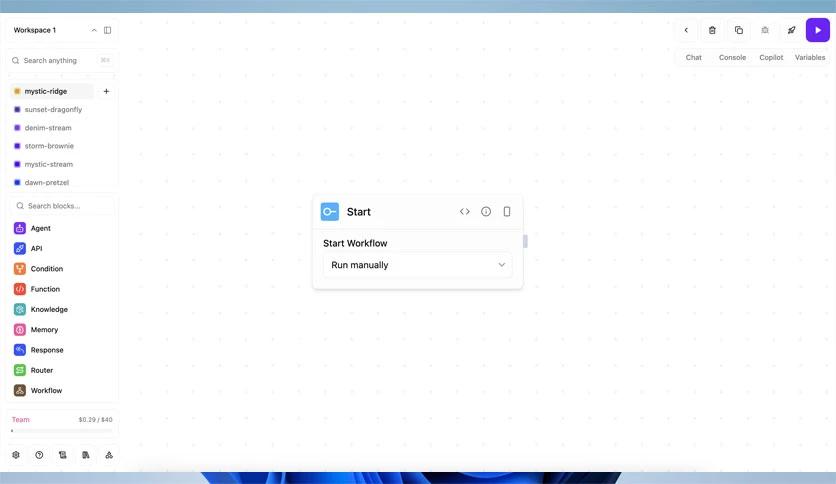The width and height of the screenshot is (836, 484).
Task: Open the sunset-dragonfly workflow
Action: click(52, 109)
